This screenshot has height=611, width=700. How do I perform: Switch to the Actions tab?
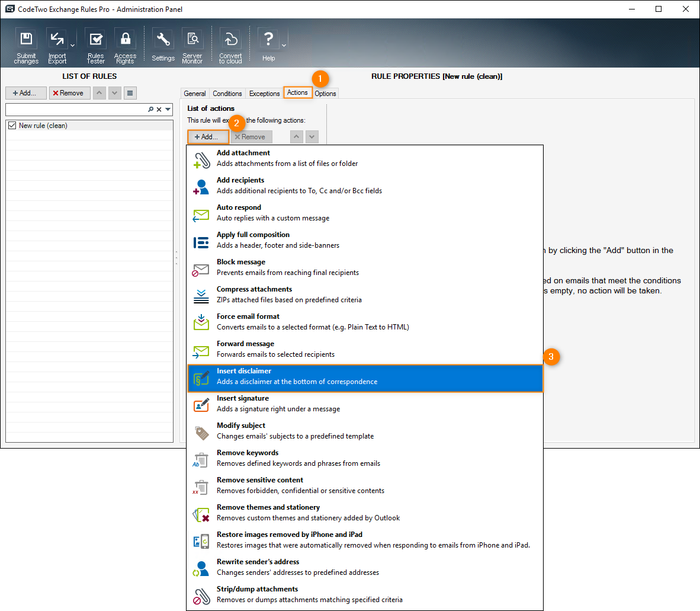(297, 92)
